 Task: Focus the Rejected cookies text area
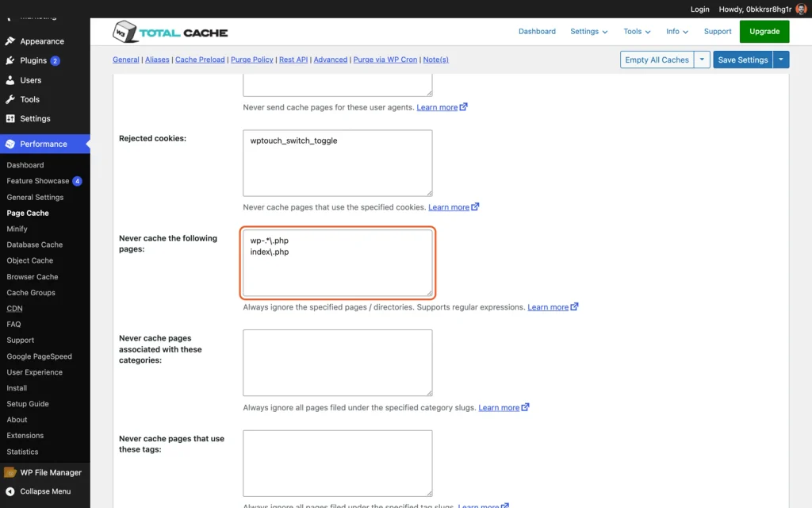338,164
